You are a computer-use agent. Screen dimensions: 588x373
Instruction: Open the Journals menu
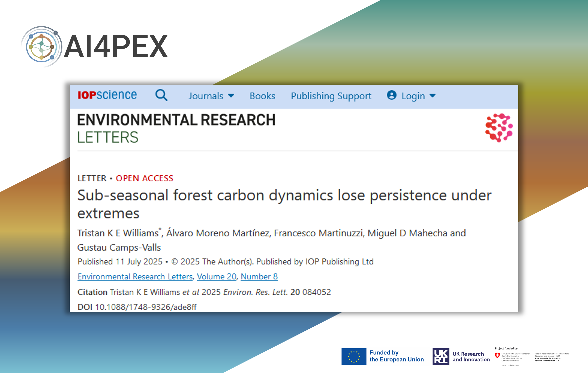[206, 96]
